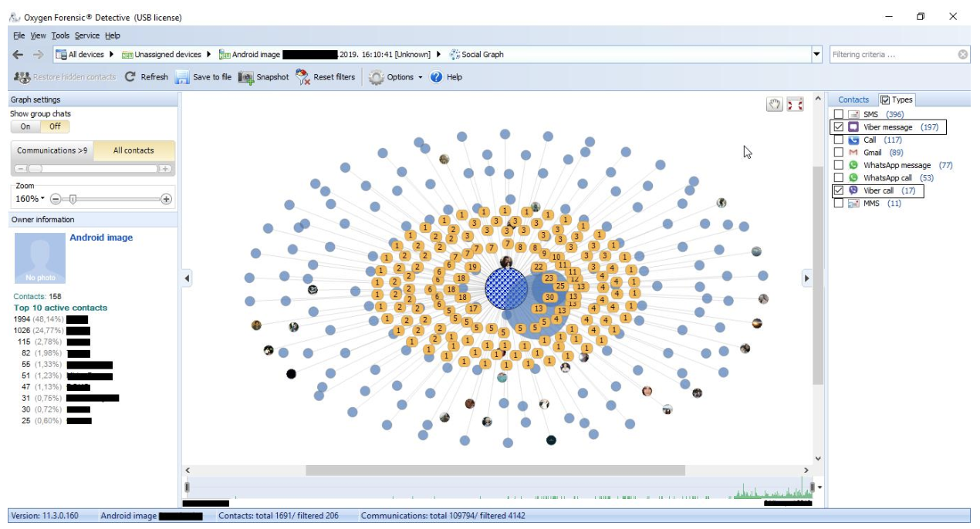Uncheck the Viber message checkbox

point(839,127)
